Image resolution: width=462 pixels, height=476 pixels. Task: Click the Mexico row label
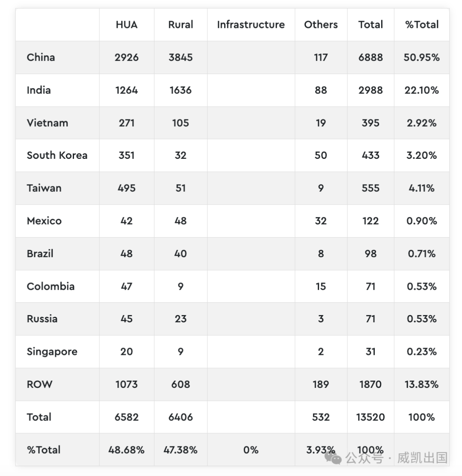pos(44,221)
